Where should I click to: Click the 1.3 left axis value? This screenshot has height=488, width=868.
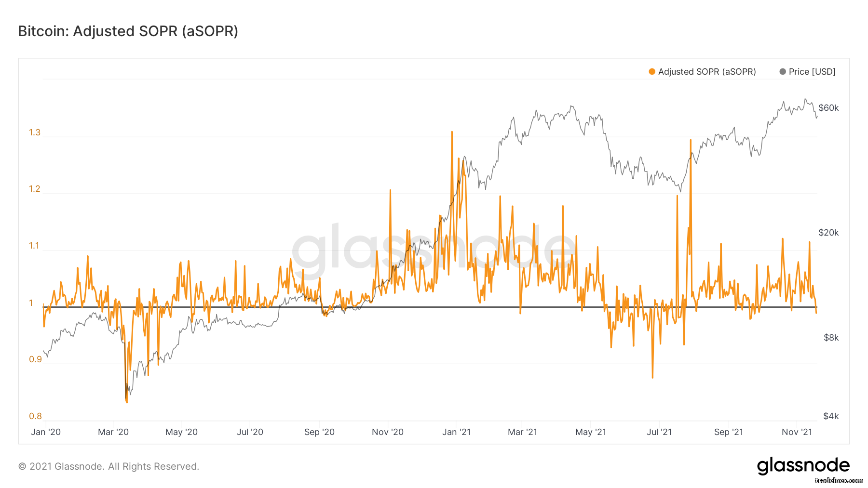35,132
